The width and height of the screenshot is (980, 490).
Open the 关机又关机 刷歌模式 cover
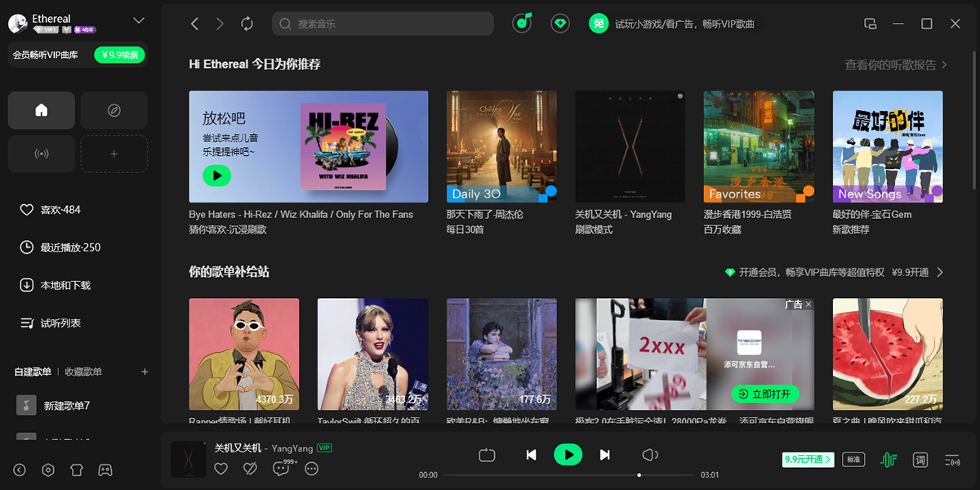tap(630, 146)
